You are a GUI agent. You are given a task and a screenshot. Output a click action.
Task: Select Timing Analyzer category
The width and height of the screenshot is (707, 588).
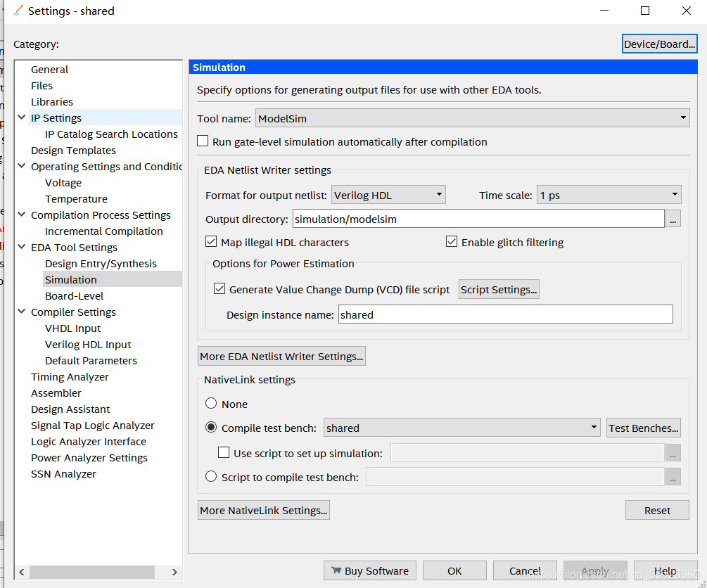pos(70,377)
